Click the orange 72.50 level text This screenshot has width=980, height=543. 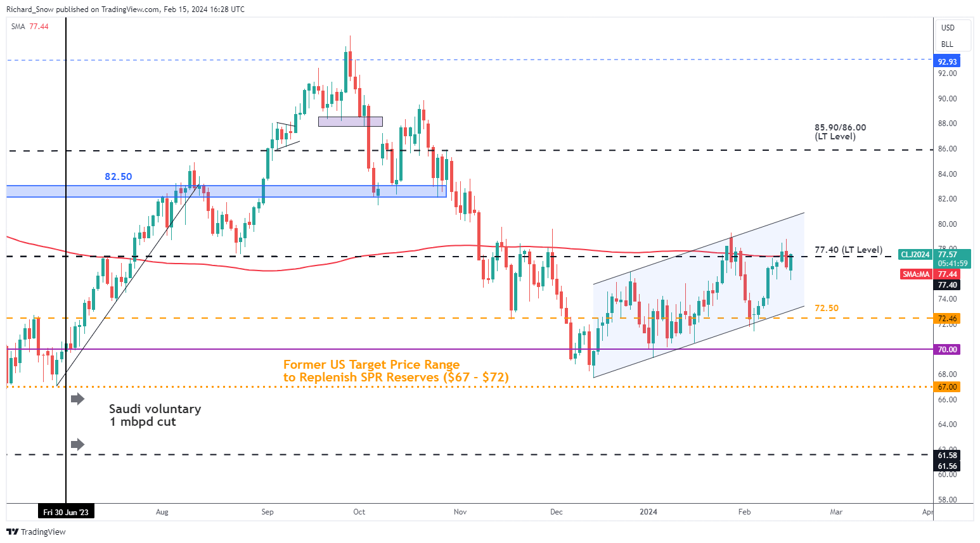(x=827, y=309)
